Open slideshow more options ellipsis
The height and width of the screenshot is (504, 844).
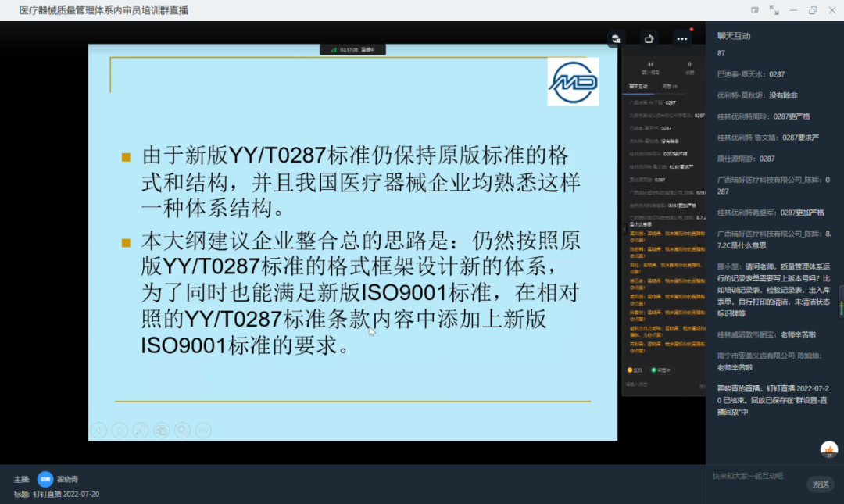click(203, 431)
